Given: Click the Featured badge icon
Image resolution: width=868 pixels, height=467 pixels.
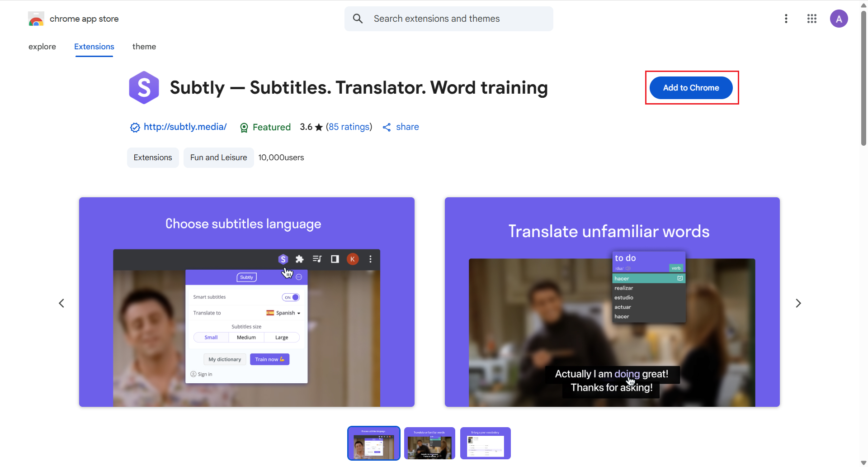Looking at the screenshot, I should [x=244, y=128].
